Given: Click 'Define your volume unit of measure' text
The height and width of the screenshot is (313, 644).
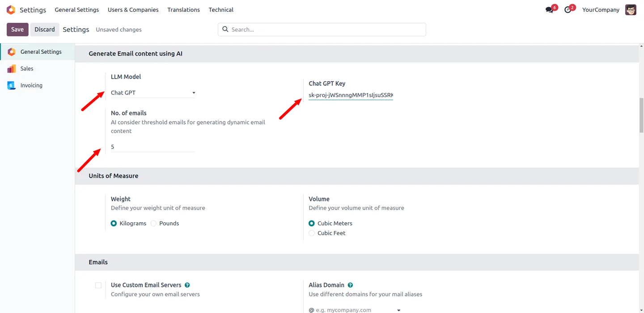Looking at the screenshot, I should (x=356, y=208).
